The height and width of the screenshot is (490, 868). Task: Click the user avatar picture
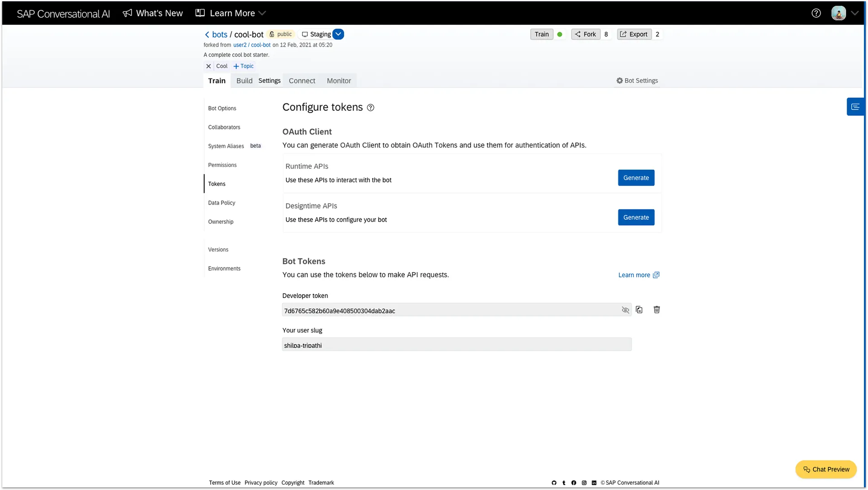tap(839, 13)
